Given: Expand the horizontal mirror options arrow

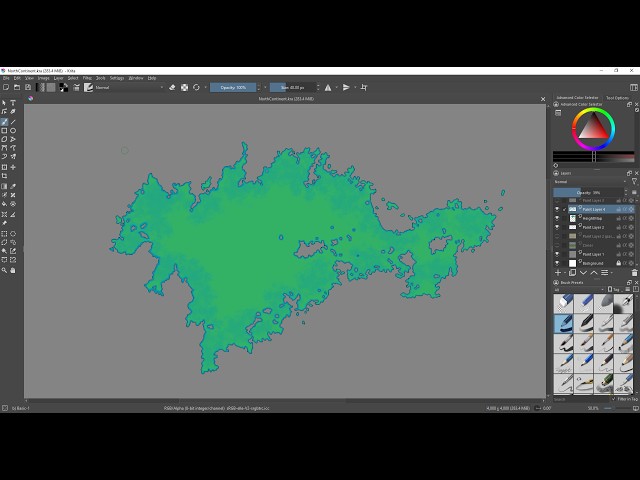Looking at the screenshot, I should point(337,87).
